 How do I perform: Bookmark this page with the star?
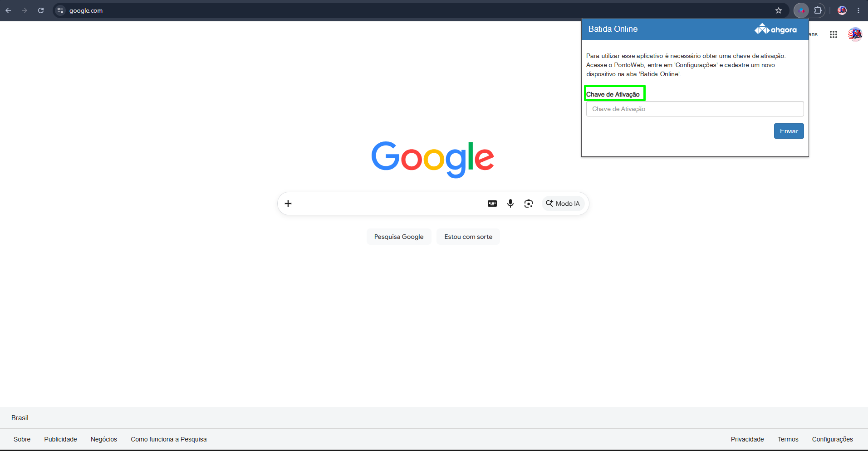(x=779, y=10)
